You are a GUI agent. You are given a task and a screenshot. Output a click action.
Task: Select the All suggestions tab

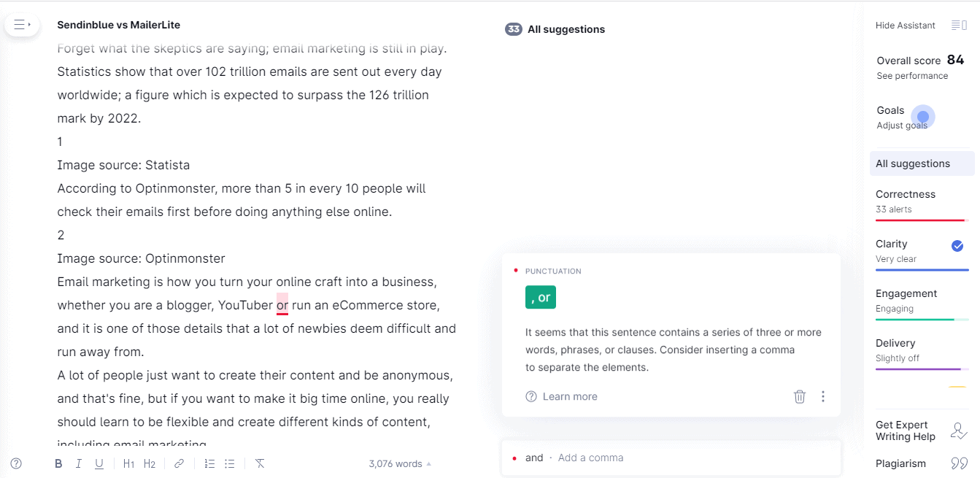(x=922, y=163)
